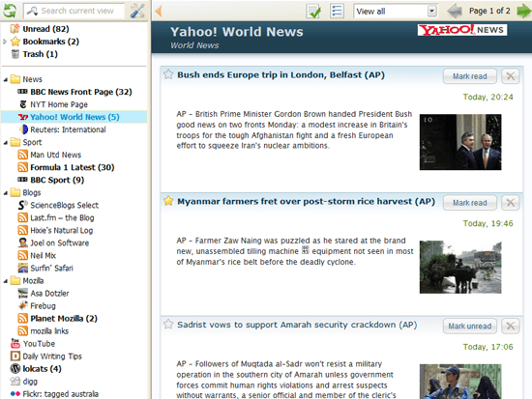Click the Yahoo! World News feed icon
Image resolution: width=532 pixels, height=399 pixels.
pos(23,117)
